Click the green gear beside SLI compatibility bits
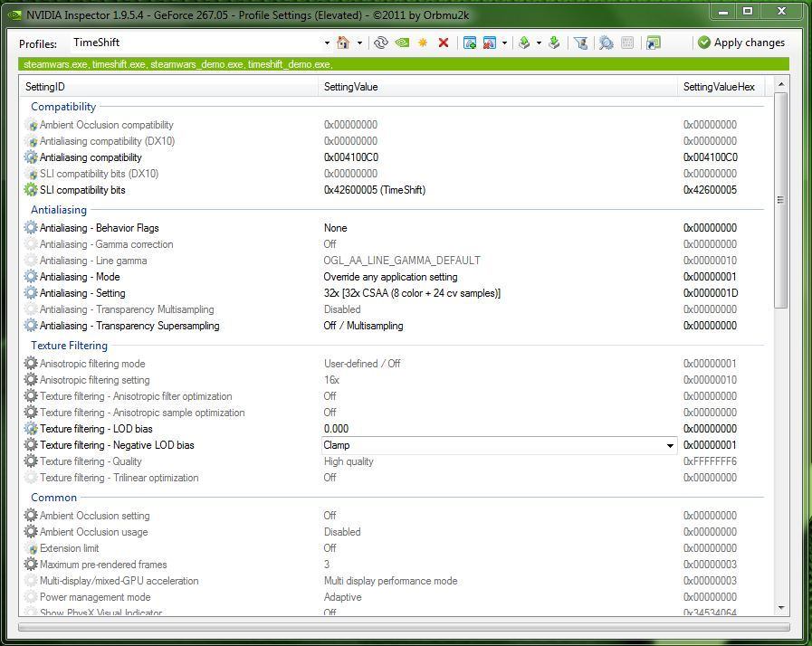 pos(31,190)
